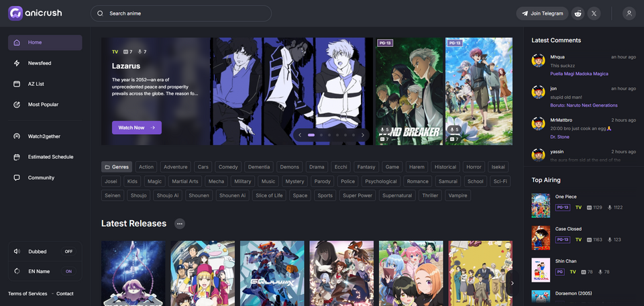Open the Reddit icon link
Viewport: 644px width, 306px height.
(578, 13)
